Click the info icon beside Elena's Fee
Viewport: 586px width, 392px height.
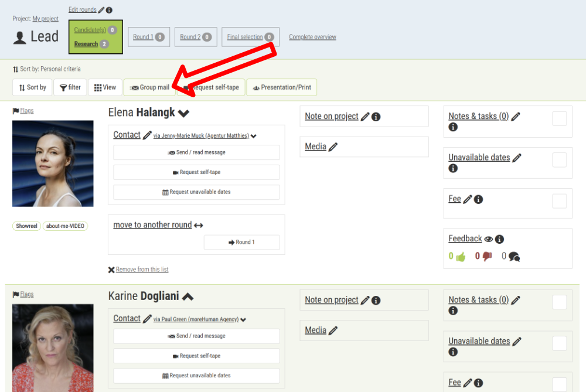[478, 199]
